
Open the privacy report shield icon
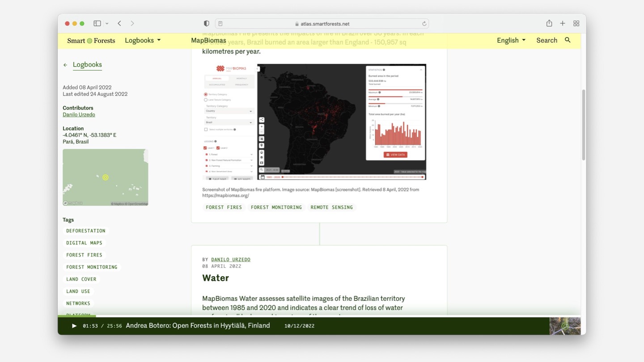pyautogui.click(x=206, y=24)
